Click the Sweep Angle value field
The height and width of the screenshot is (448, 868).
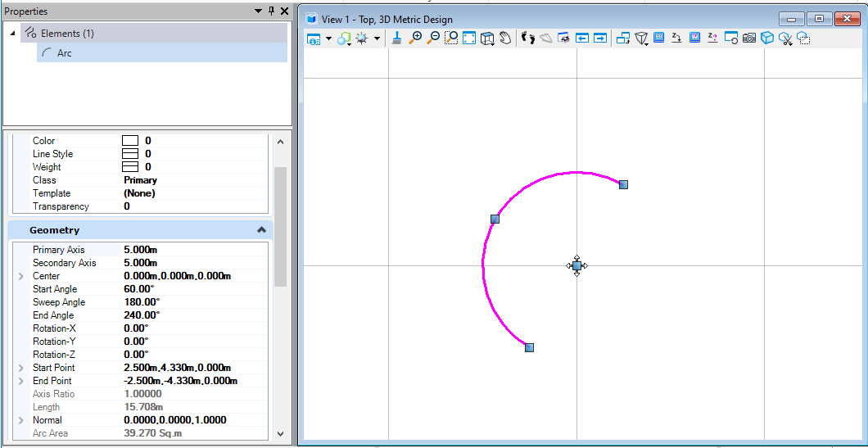point(141,302)
